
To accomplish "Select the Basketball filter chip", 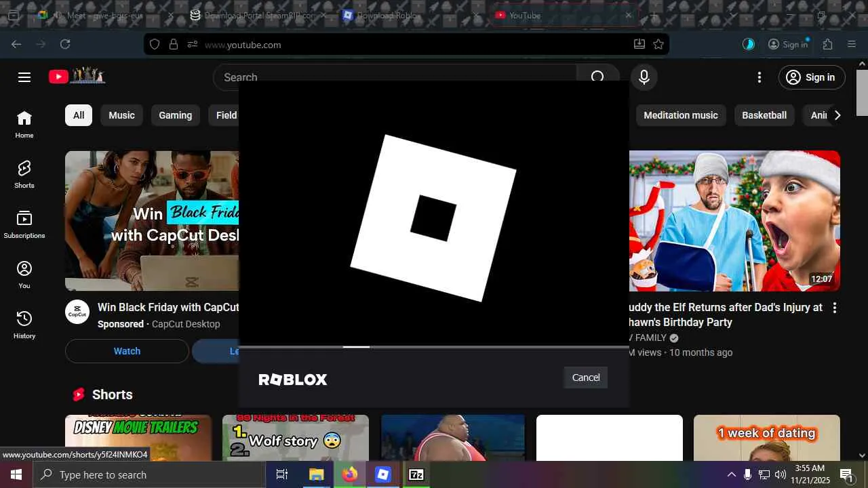I will [764, 115].
